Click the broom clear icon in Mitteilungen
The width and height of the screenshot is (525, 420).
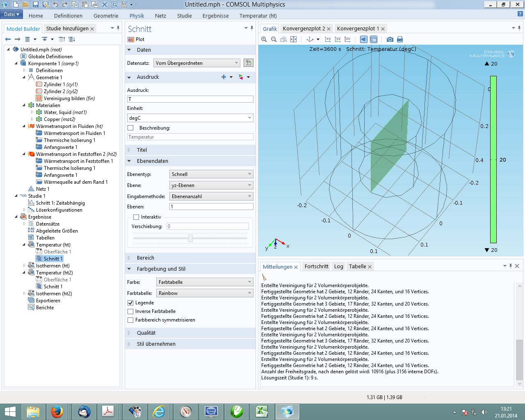click(264, 278)
